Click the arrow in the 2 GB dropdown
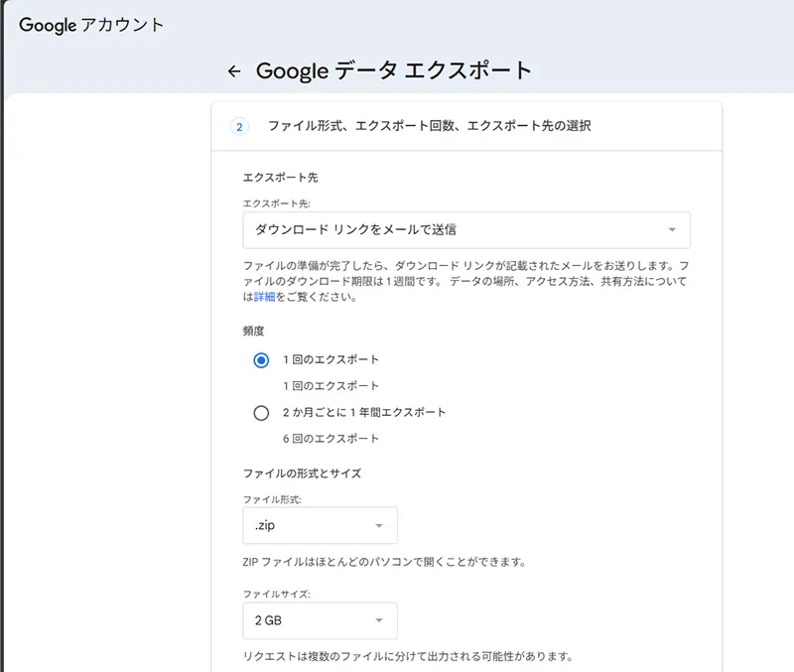This screenshot has height=672, width=794. 379,620
